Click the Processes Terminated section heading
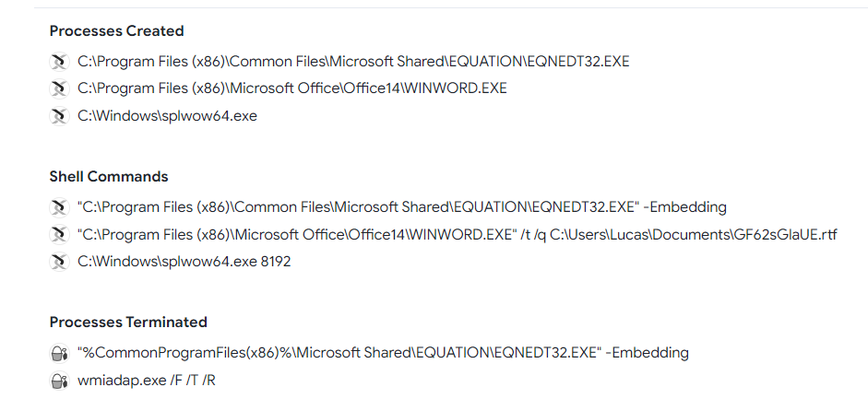The image size is (868, 399). click(x=128, y=323)
